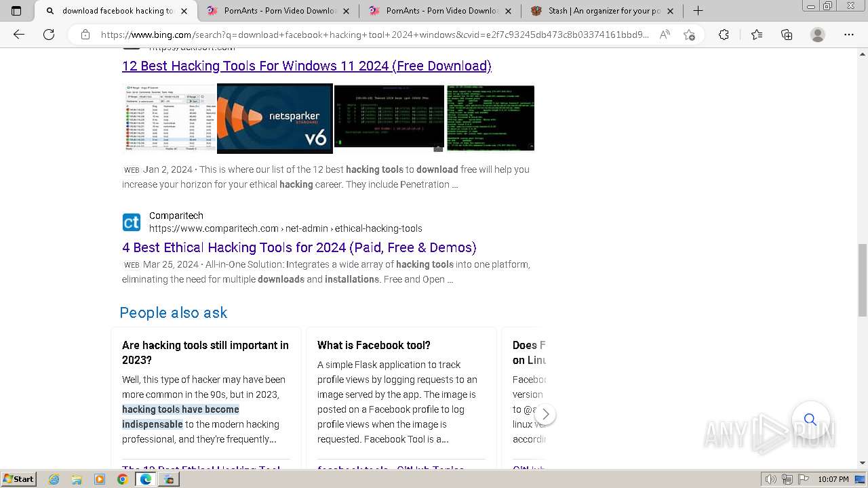The width and height of the screenshot is (868, 488).
Task: Show next People also ask cards
Action: pyautogui.click(x=545, y=414)
